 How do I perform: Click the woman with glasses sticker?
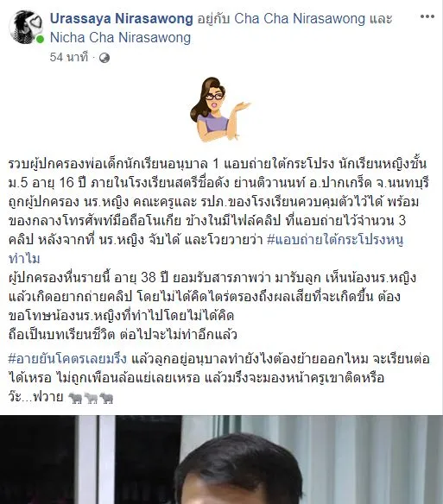tap(220, 110)
